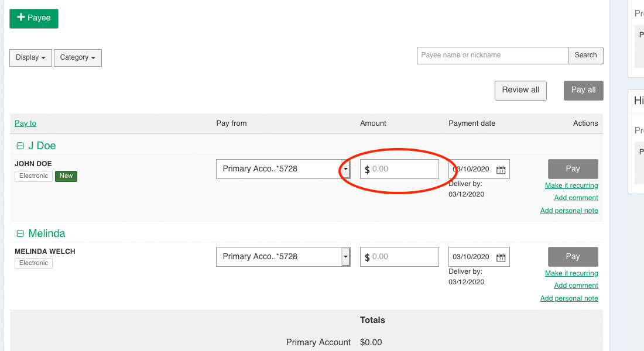Enter amount field for John Doe
This screenshot has height=351, width=644.
(404, 169)
